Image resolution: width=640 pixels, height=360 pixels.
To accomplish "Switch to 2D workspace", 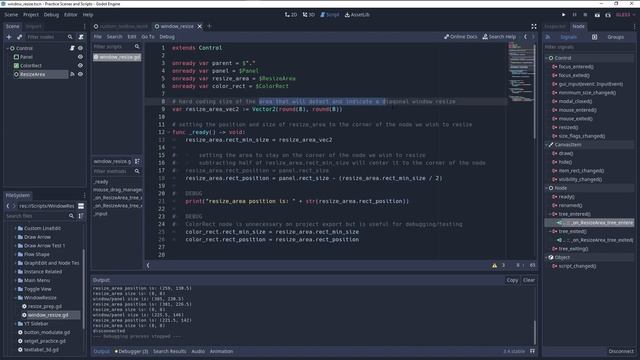I will pyautogui.click(x=291, y=15).
